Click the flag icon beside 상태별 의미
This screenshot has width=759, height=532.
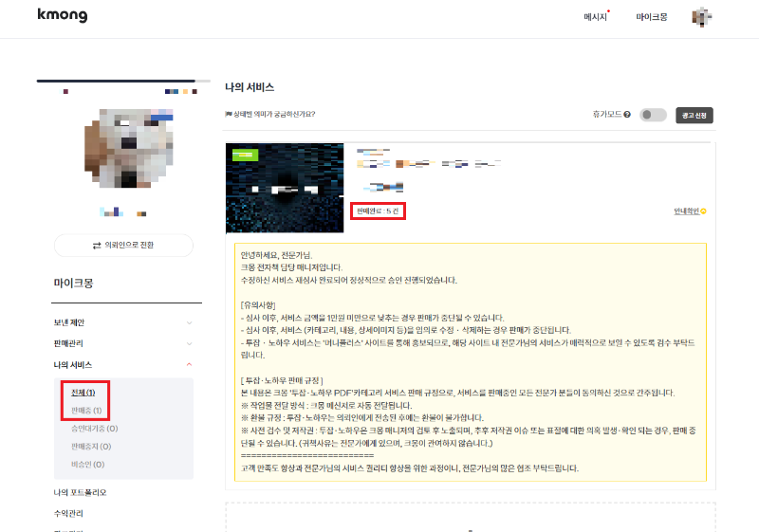pos(229,114)
